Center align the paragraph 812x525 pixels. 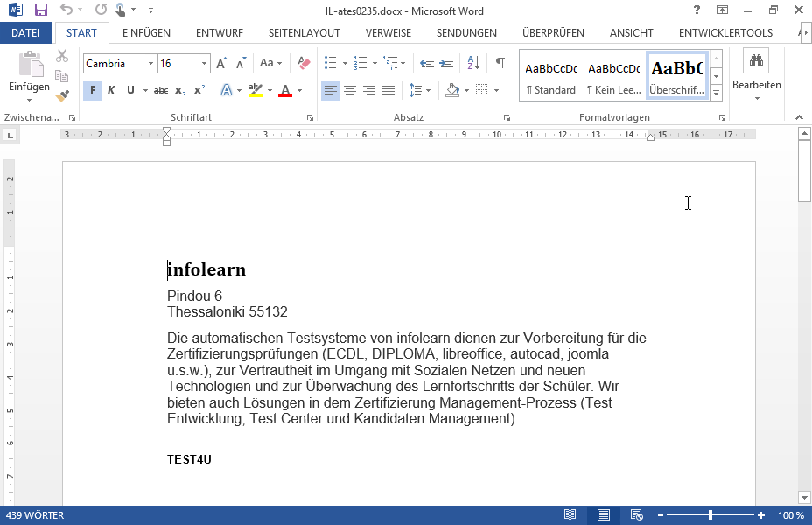350,91
